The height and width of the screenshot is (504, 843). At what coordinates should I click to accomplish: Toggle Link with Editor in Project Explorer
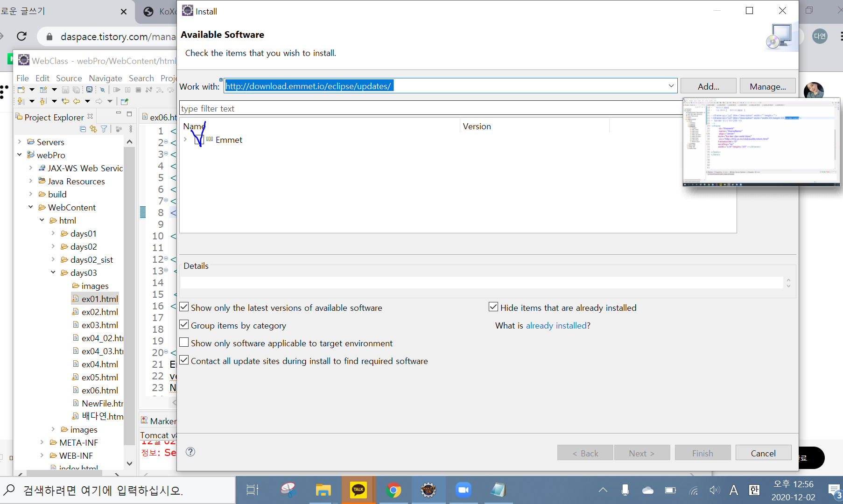(x=93, y=129)
